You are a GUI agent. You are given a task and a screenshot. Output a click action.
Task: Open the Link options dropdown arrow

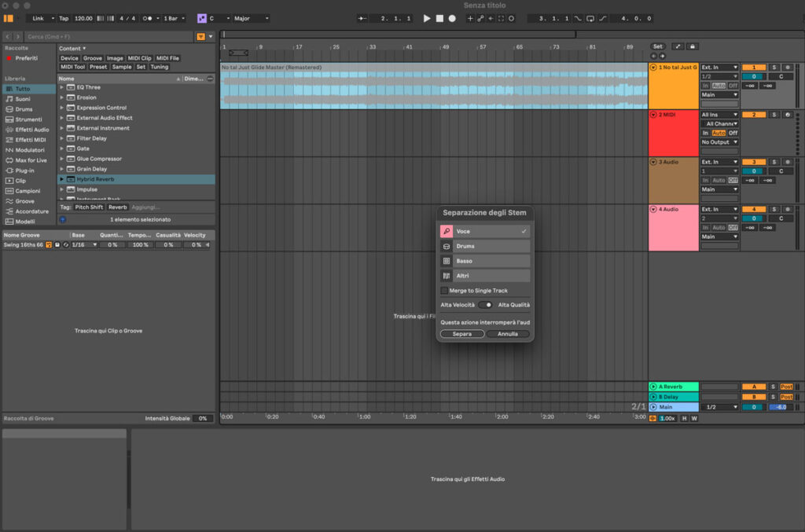click(x=53, y=19)
